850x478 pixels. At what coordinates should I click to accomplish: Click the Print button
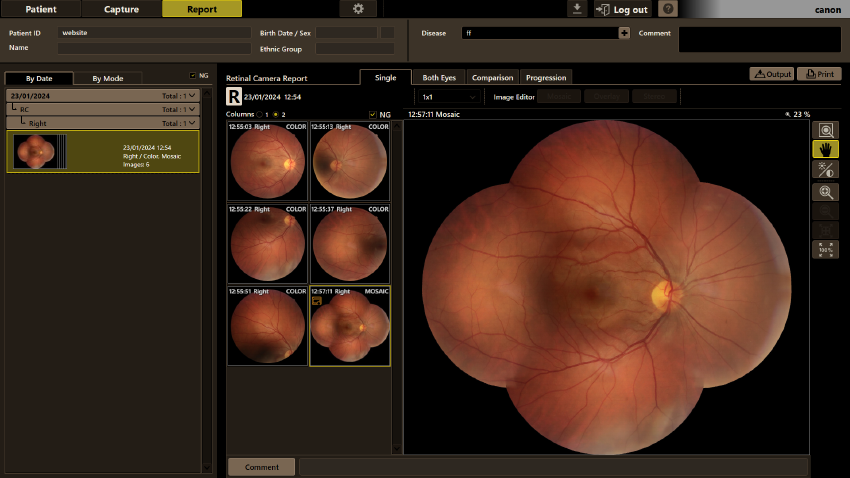pos(819,74)
